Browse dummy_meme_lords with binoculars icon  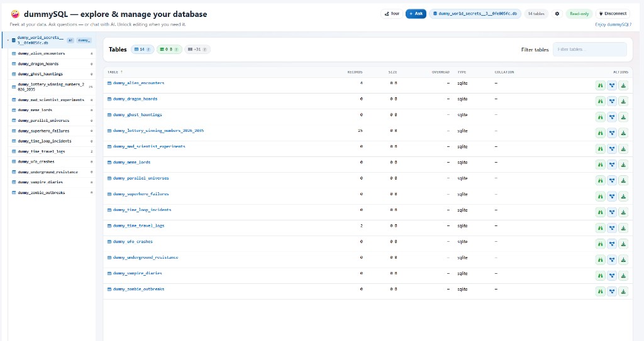(601, 165)
